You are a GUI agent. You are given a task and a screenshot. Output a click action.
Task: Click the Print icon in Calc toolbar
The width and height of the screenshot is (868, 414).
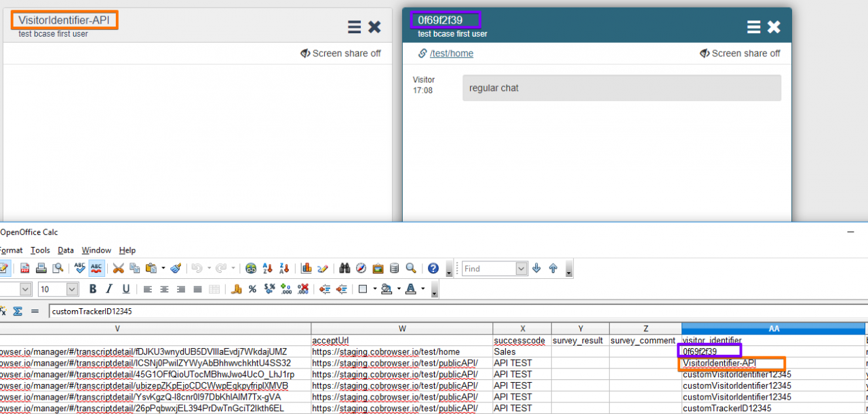pos(41,269)
